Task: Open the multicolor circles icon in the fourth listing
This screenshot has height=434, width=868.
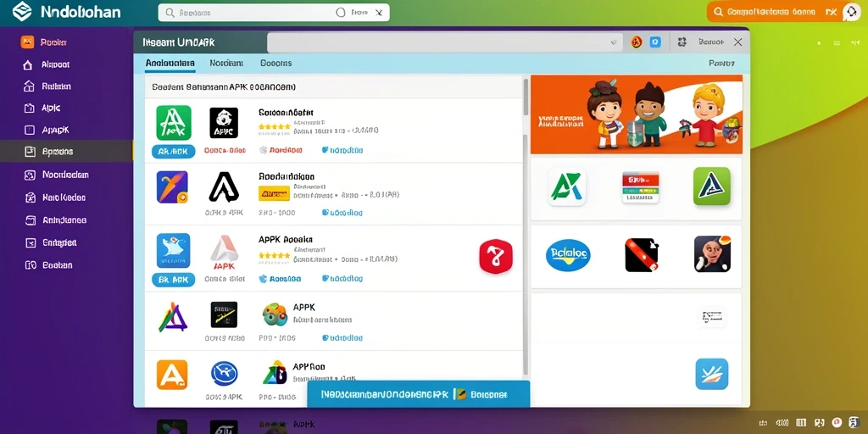Action: [275, 314]
